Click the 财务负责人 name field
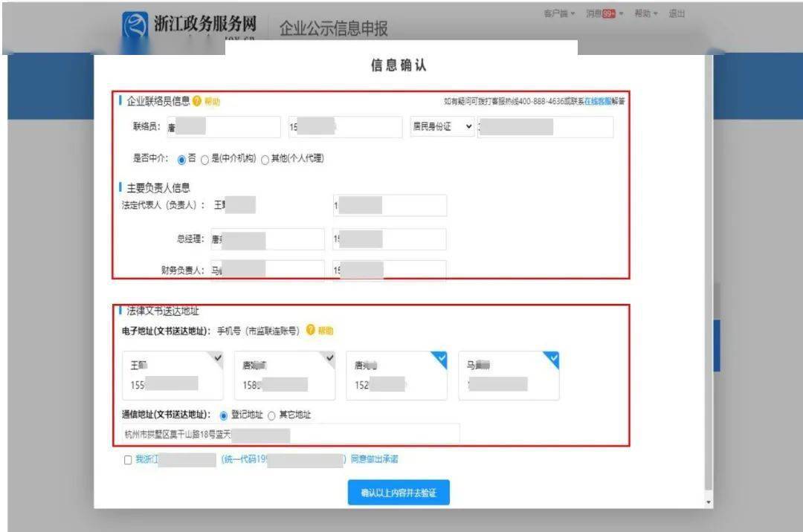 [268, 270]
